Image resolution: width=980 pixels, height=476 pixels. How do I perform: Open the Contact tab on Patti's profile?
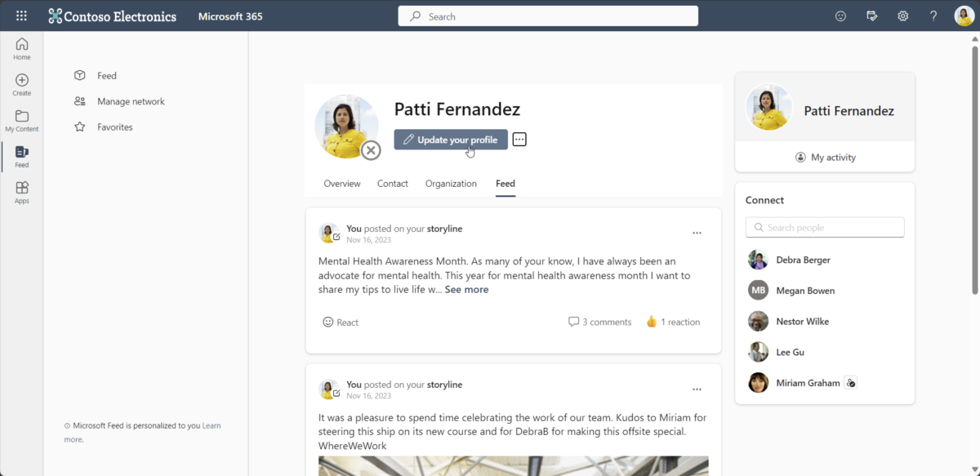(x=392, y=184)
